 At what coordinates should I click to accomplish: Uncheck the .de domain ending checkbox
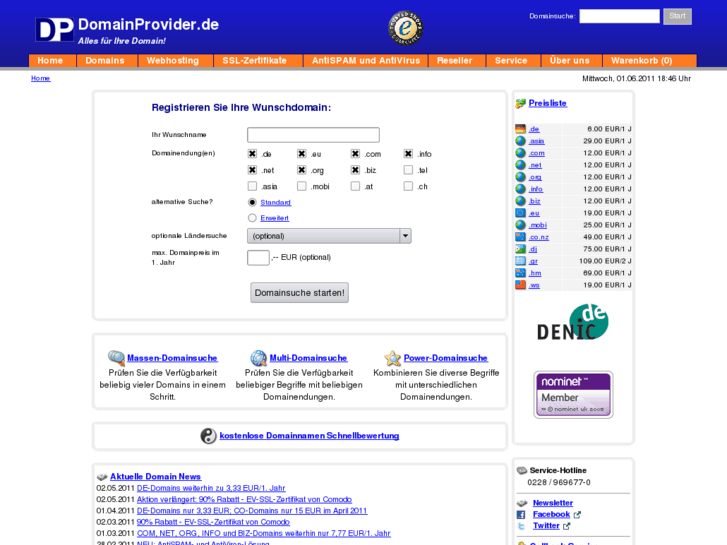252,154
